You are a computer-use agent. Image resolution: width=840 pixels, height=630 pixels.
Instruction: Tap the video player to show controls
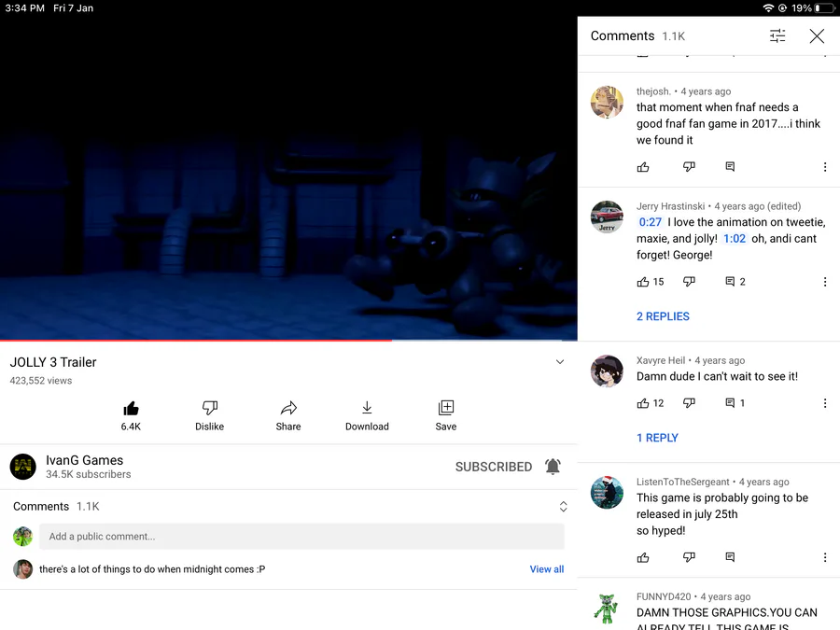tap(288, 178)
